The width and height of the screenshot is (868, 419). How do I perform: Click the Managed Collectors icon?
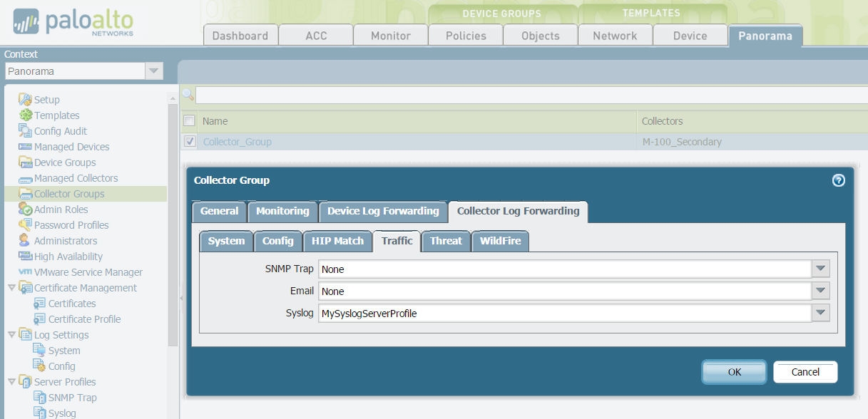pyautogui.click(x=26, y=179)
